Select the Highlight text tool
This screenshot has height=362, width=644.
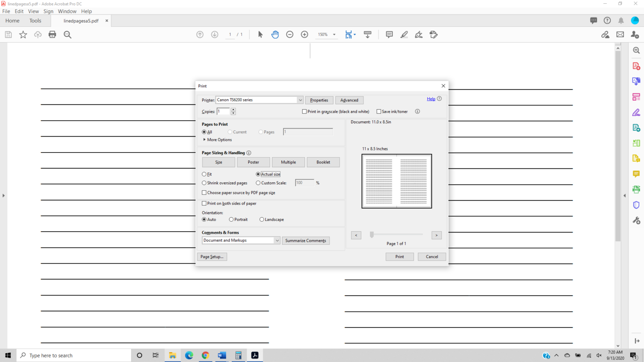coord(404,34)
